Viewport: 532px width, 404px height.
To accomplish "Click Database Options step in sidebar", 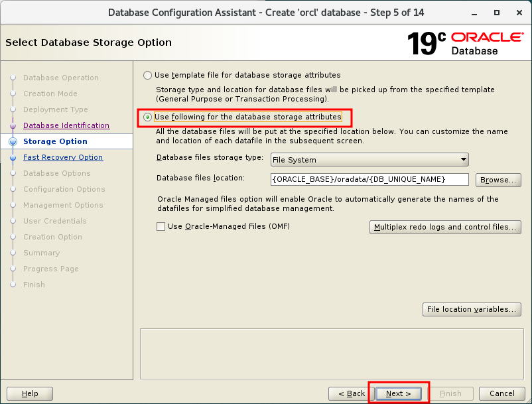I will tap(57, 173).
